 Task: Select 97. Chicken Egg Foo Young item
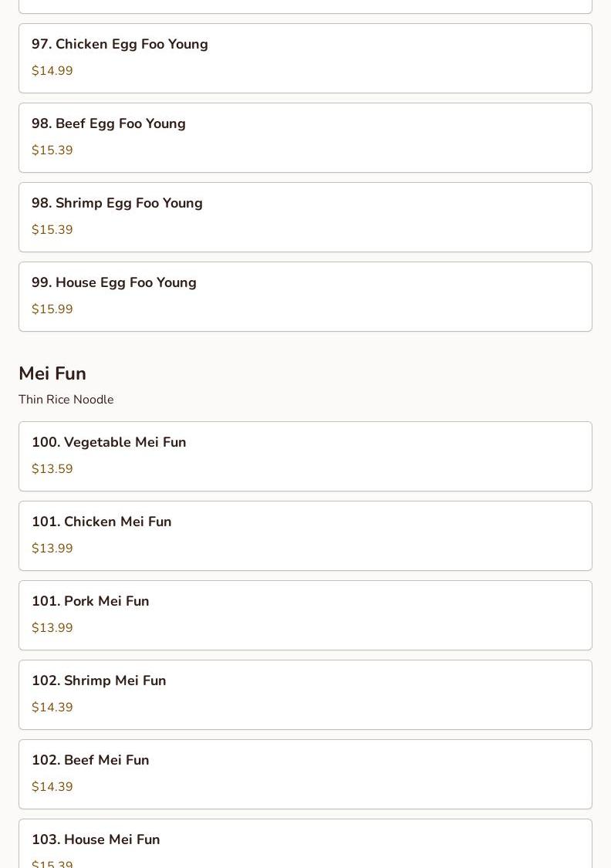tap(305, 58)
